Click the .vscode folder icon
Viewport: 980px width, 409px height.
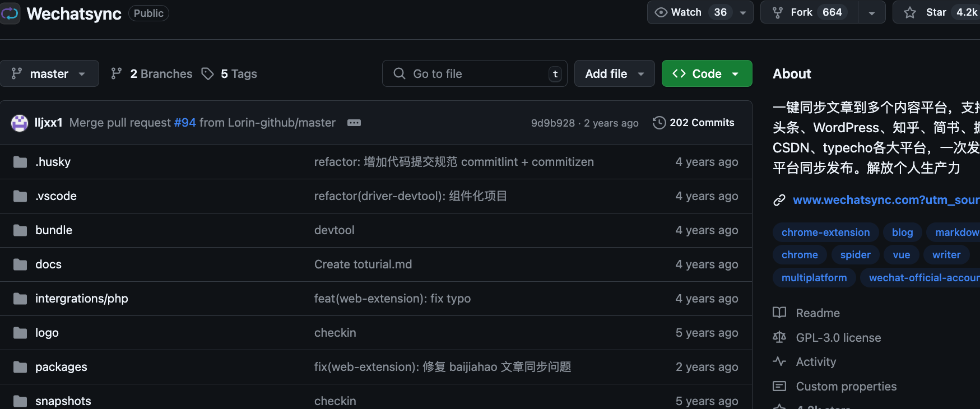(x=20, y=196)
